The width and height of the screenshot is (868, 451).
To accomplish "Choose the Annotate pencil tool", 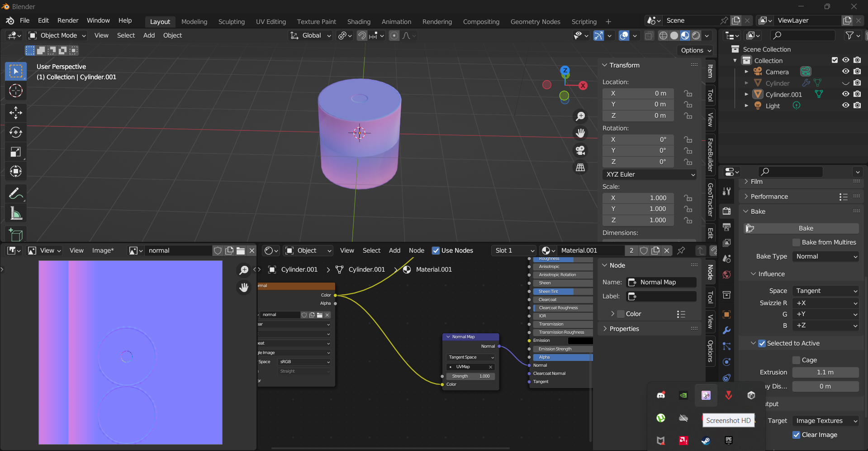I will click(16, 194).
